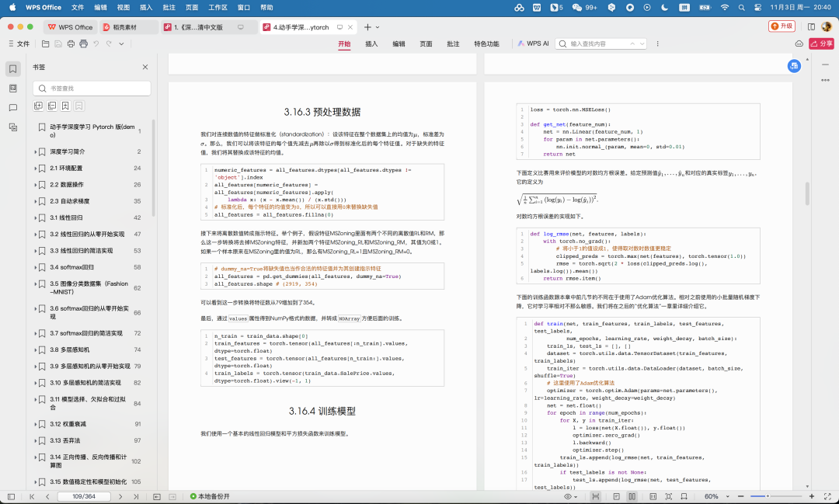Click the print icon in quick toolbar
The height and width of the screenshot is (504, 839).
[x=71, y=43]
